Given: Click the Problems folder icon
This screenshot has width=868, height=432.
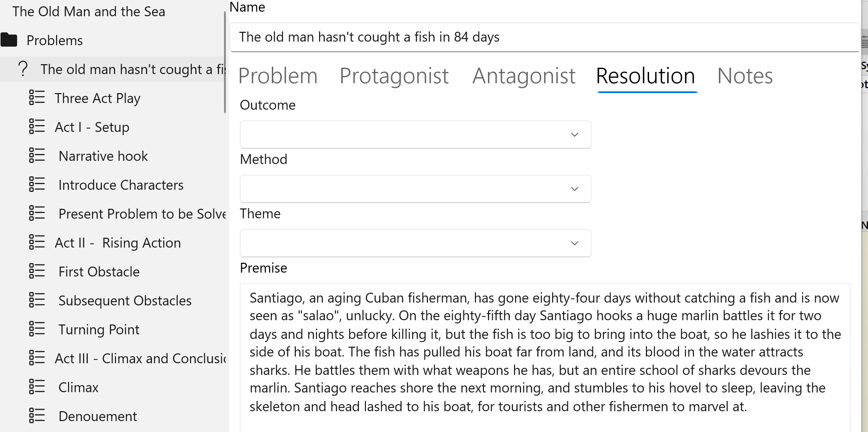Looking at the screenshot, I should (9, 40).
